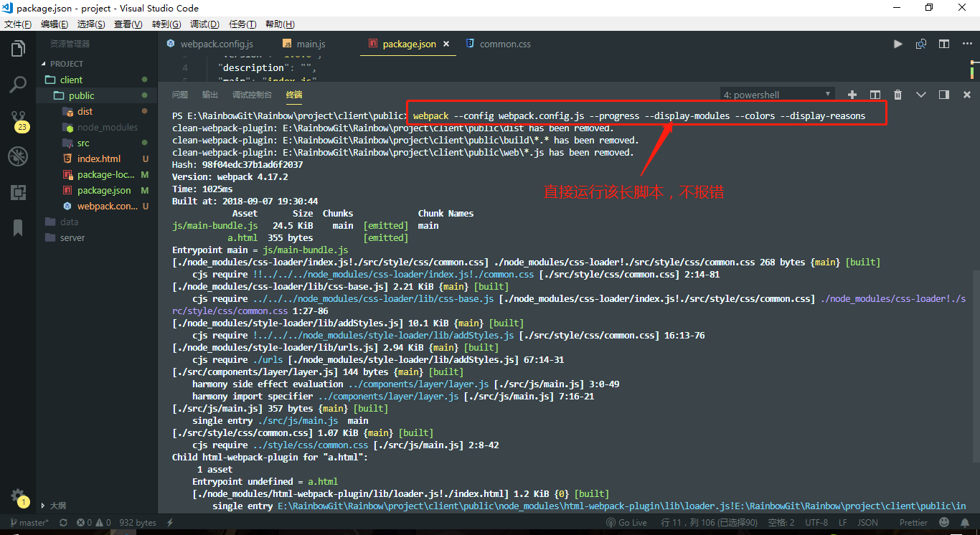Screen dimensions: 980x535
Task: Open the 文件(F) menu
Action: (18, 24)
